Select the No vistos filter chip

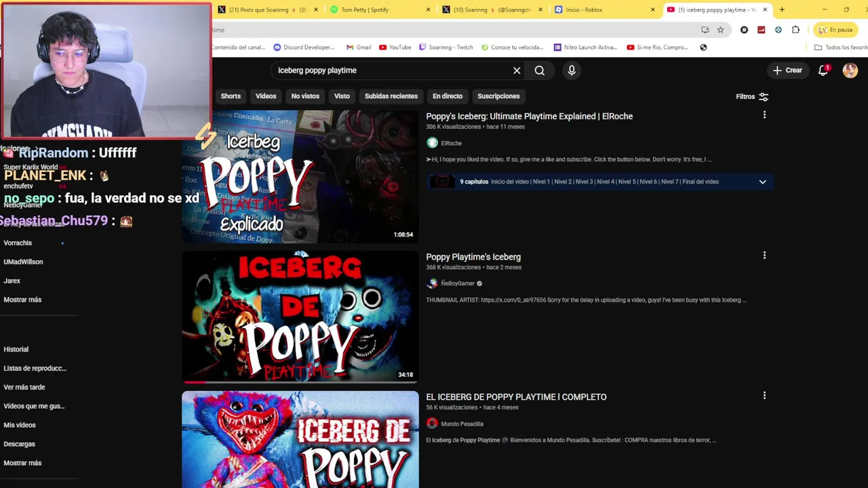coord(305,96)
